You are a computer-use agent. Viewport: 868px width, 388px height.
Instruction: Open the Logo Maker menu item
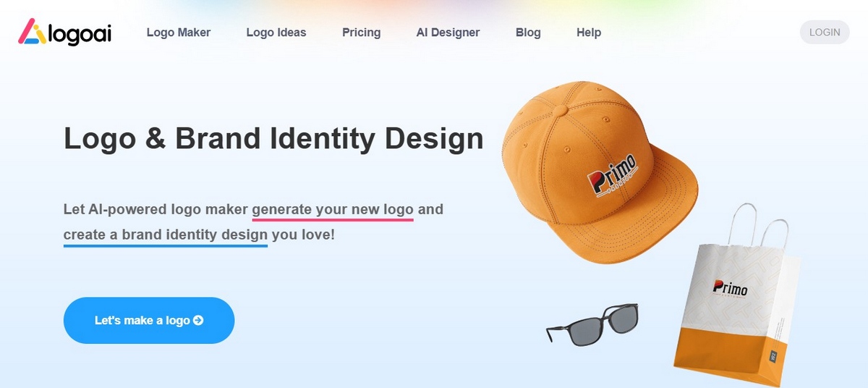tap(179, 33)
